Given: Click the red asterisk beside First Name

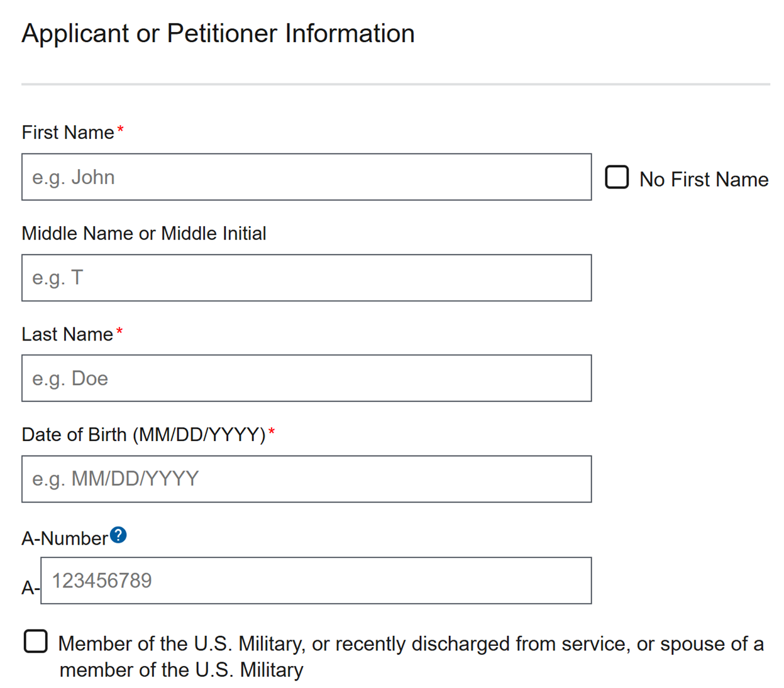Looking at the screenshot, I should tap(121, 130).
